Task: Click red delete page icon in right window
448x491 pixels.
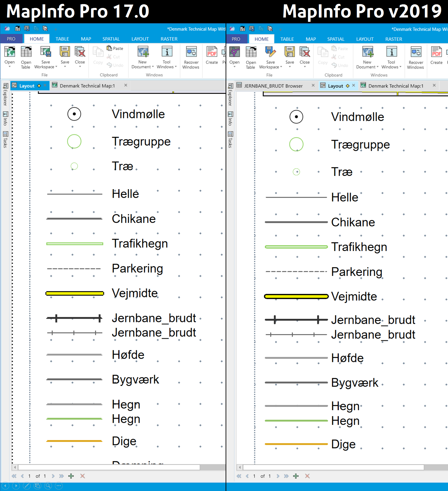Action: pos(307,476)
